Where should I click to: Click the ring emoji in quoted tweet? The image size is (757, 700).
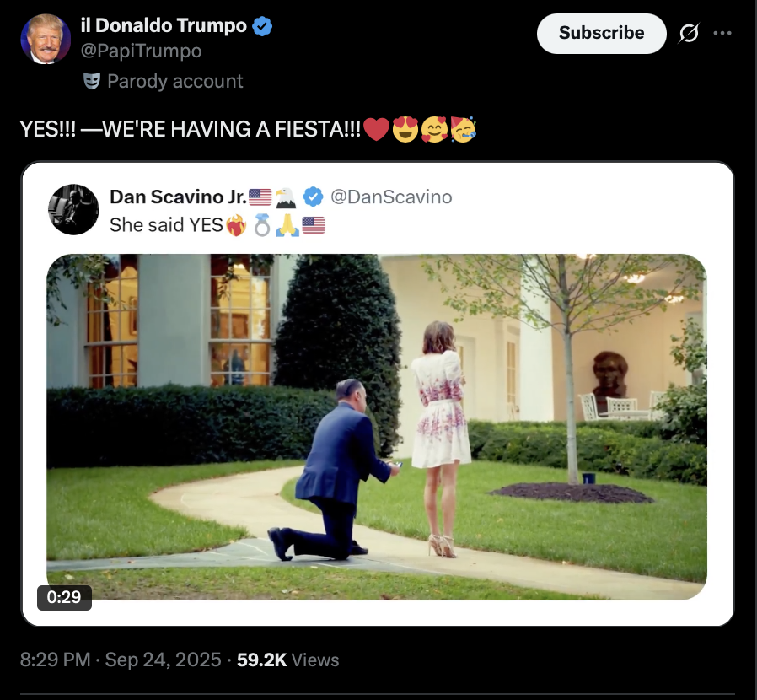261,226
